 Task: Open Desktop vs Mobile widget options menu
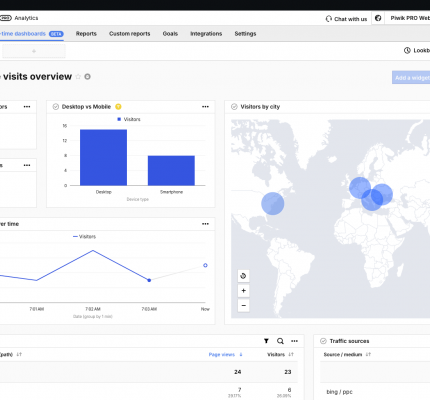click(x=205, y=107)
